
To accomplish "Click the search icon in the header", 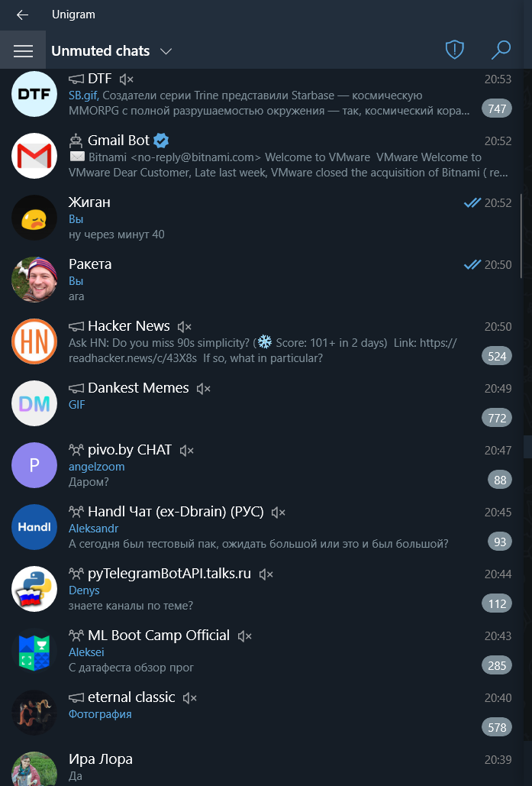I will pyautogui.click(x=501, y=50).
